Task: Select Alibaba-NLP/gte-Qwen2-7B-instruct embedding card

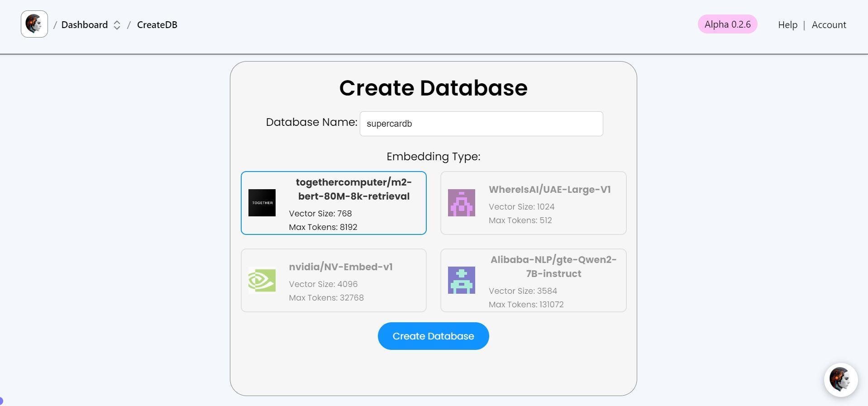Action: [x=533, y=280]
